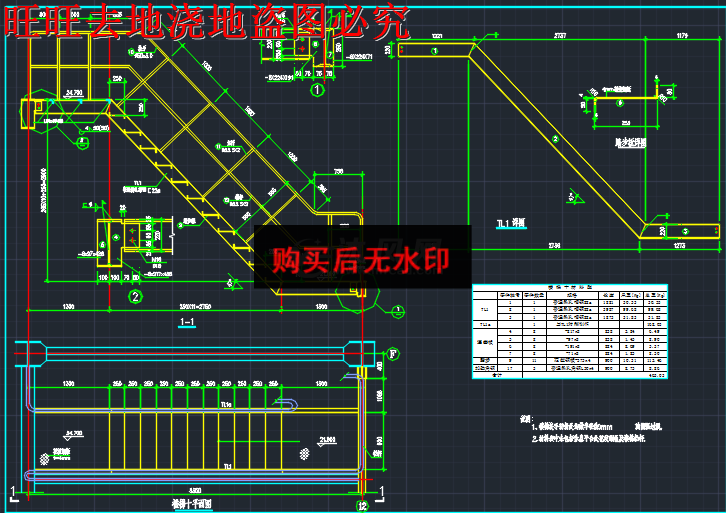Screen dimensions: 726x513
Task: Select the TL1 label at plan's lower stringer
Action: [x=227, y=466]
